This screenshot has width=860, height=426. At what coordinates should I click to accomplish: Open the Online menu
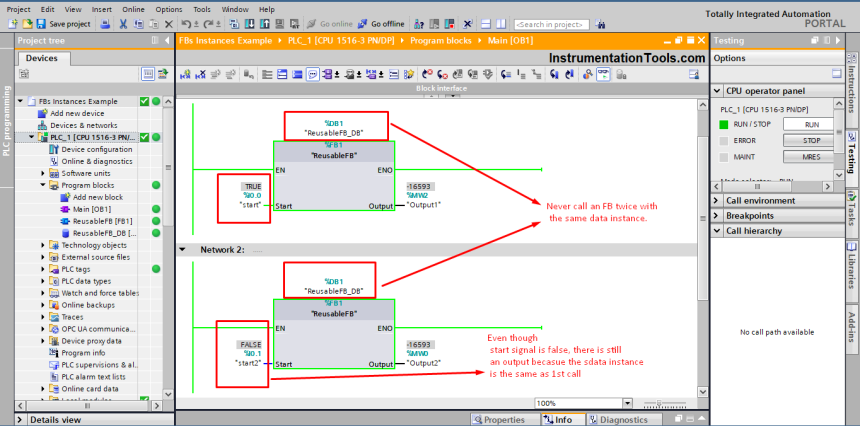pos(134,9)
